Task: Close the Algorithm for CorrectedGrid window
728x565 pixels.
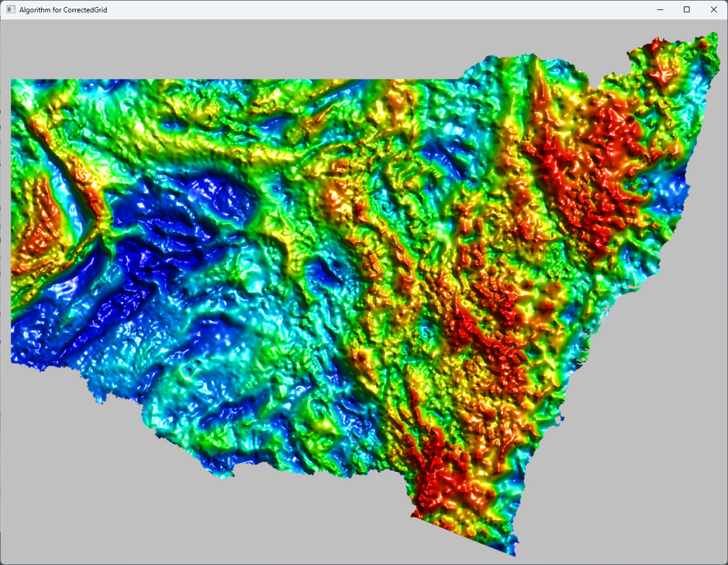Action: click(x=714, y=9)
